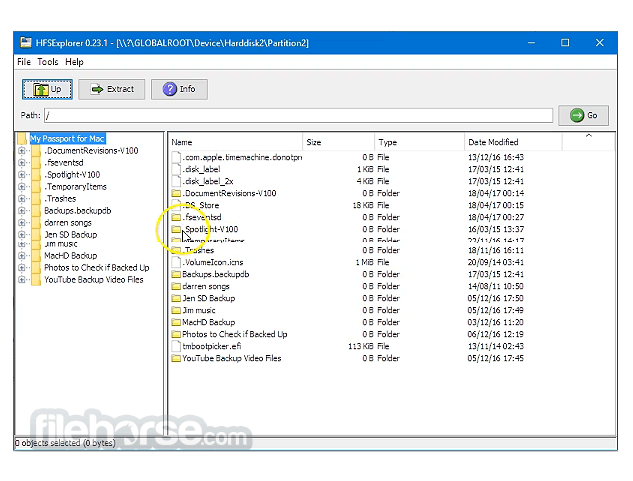The height and width of the screenshot is (481, 633).
Task: Click folder icon of darren songs in tree
Action: pyautogui.click(x=36, y=223)
